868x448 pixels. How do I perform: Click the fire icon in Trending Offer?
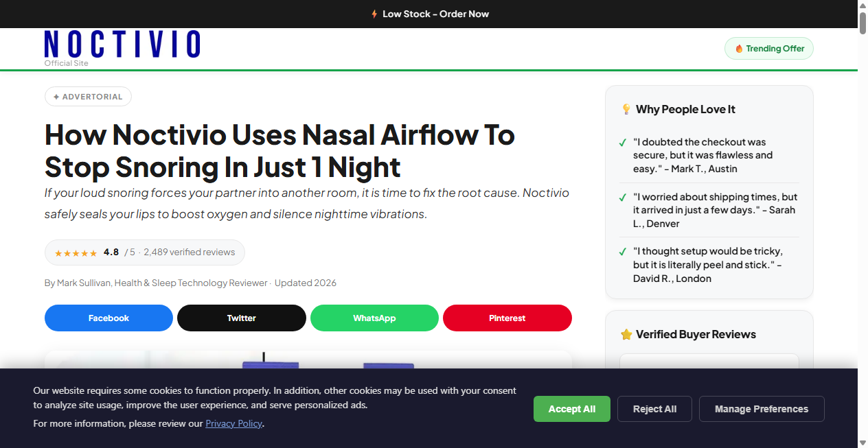coord(739,49)
